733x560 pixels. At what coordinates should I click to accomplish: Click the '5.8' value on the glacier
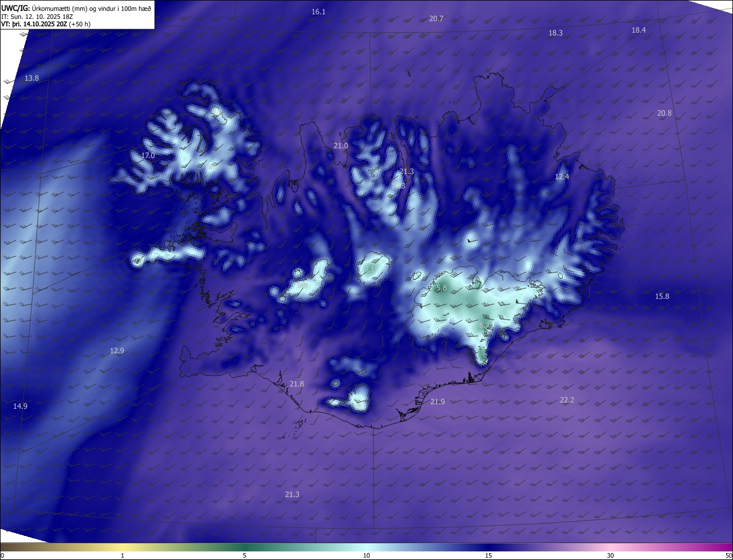pos(442,288)
